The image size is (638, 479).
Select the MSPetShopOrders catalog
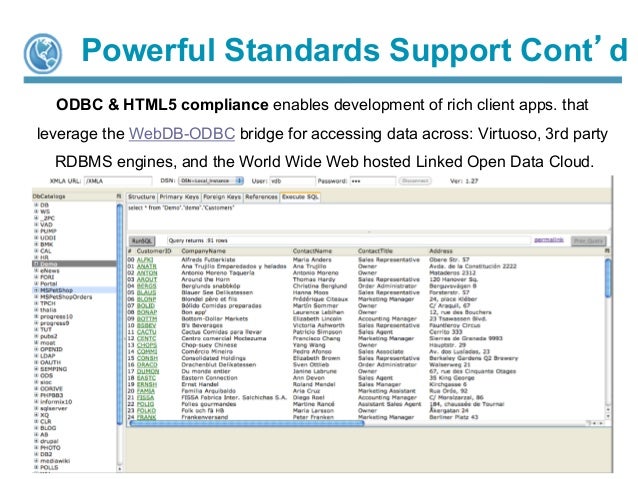pyautogui.click(x=66, y=297)
